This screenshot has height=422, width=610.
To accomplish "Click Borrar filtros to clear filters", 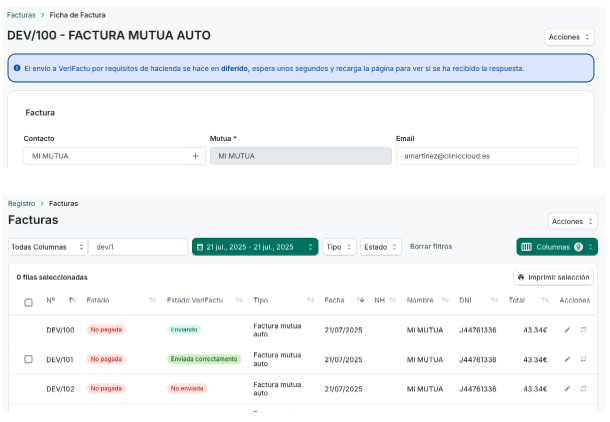I will tap(431, 246).
